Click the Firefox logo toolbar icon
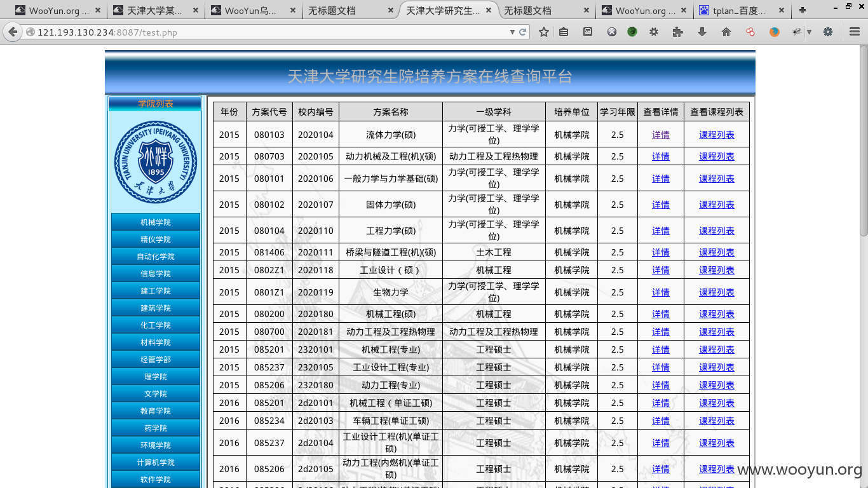 point(774,32)
